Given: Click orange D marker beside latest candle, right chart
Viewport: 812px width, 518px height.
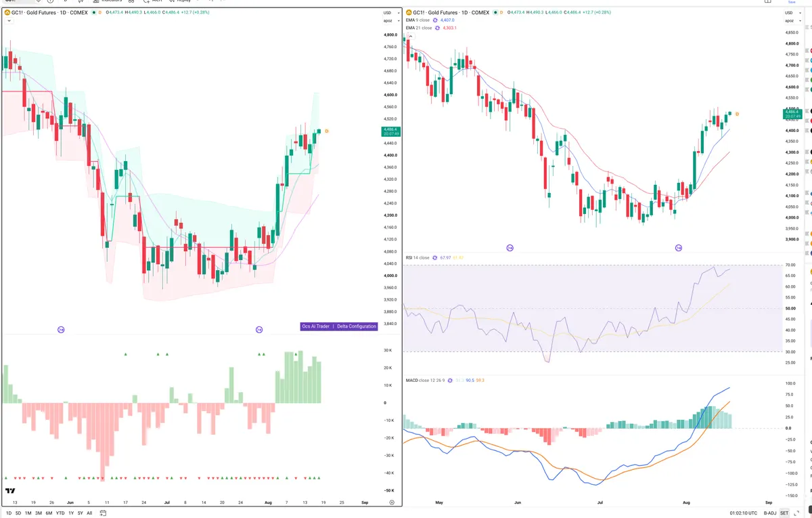Looking at the screenshot, I should coord(736,114).
